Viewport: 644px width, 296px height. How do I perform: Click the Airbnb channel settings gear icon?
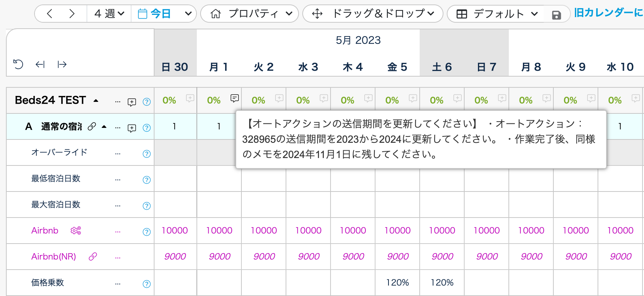pos(76,231)
